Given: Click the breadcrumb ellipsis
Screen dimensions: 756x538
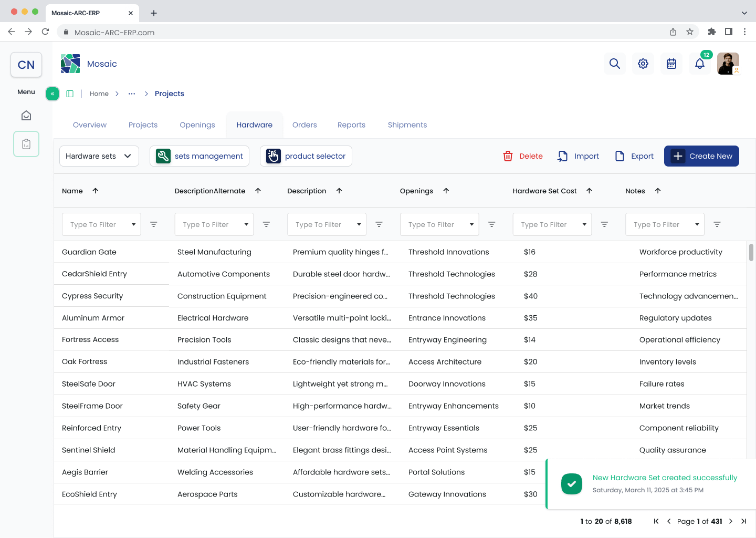Looking at the screenshot, I should coord(132,94).
